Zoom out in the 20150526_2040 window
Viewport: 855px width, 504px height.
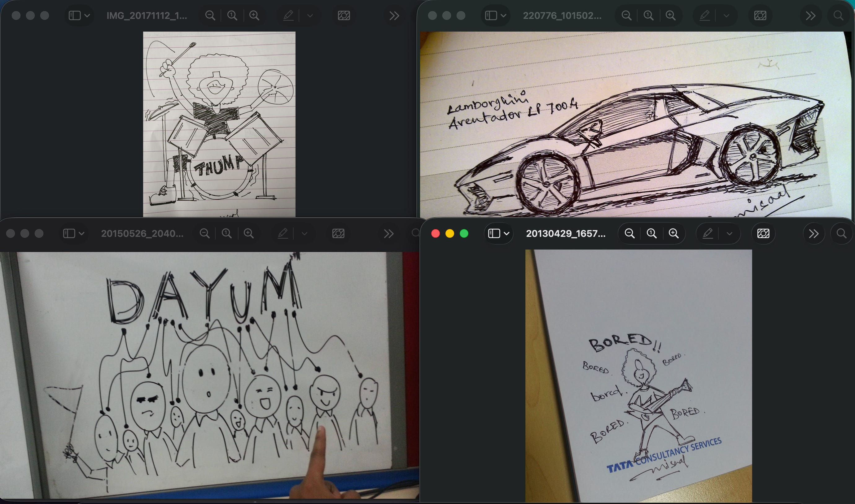(x=204, y=234)
